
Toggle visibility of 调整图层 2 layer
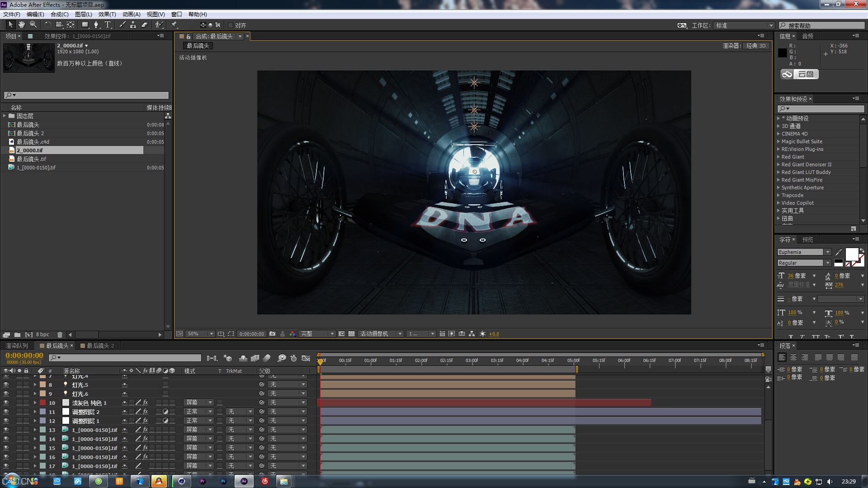pos(6,412)
